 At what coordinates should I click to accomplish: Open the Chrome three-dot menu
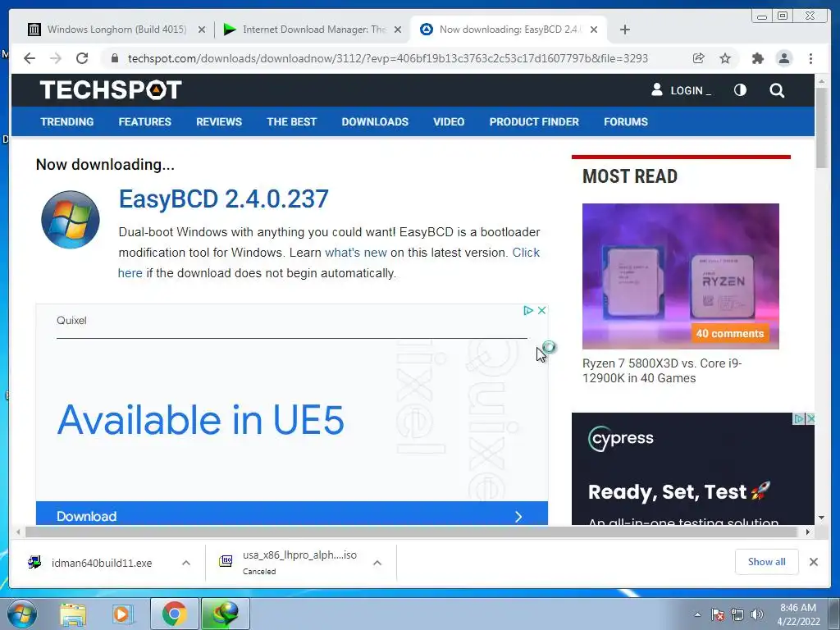click(810, 58)
